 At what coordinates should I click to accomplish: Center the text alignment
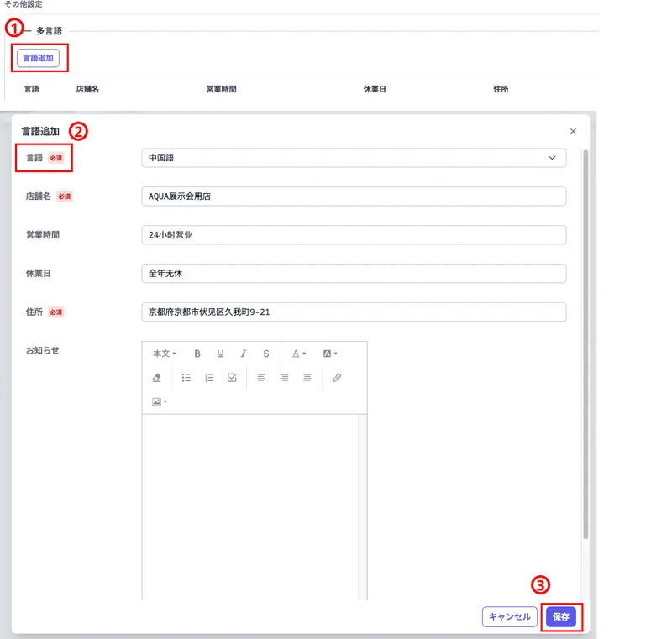click(x=283, y=377)
